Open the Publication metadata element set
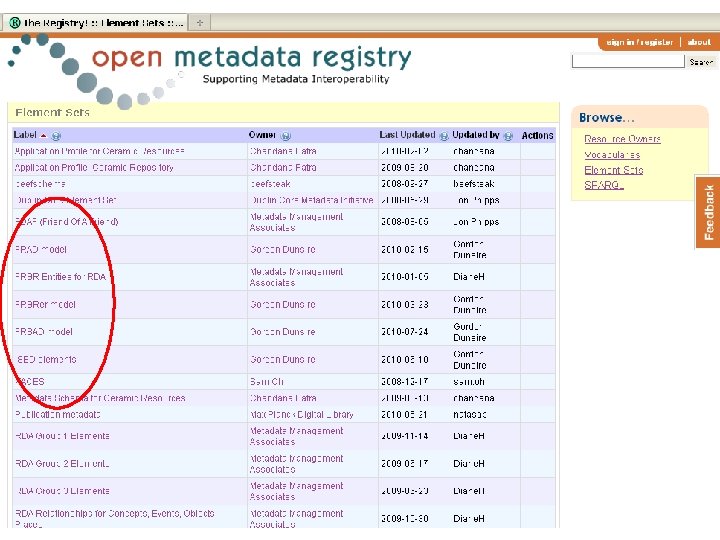 point(57,415)
